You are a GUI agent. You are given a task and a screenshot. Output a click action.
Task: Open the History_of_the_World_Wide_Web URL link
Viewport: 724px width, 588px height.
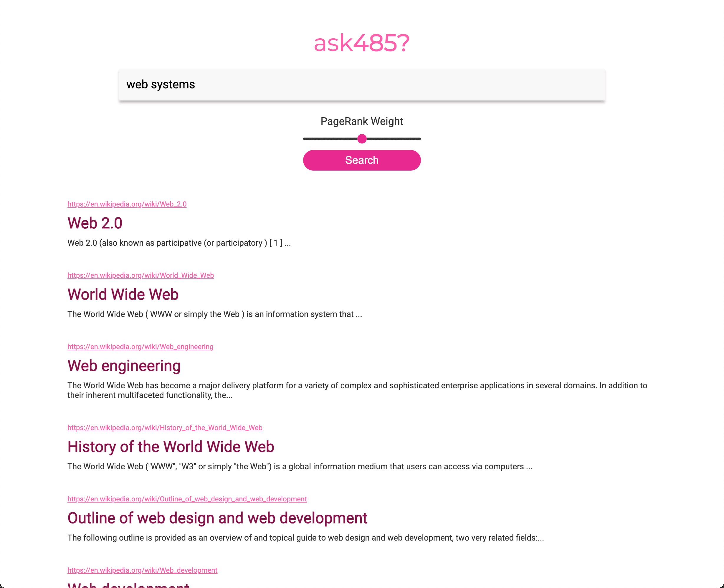tap(165, 427)
